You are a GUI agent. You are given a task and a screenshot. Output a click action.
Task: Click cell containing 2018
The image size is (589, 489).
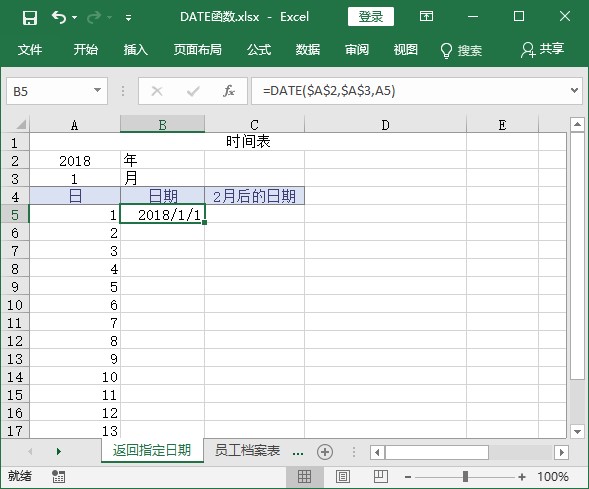click(x=75, y=160)
